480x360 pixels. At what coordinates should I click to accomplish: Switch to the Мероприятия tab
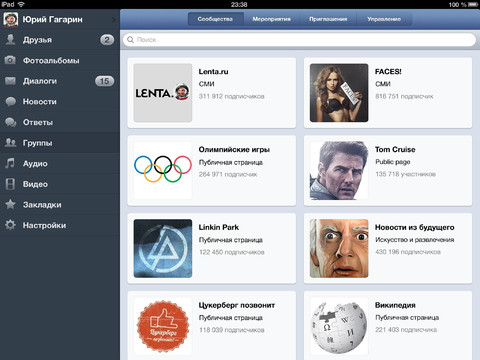[271, 19]
